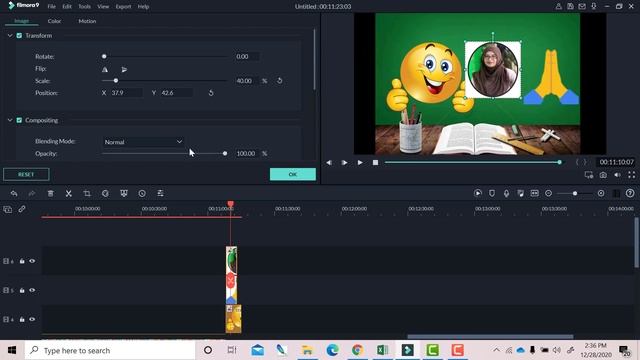Reset the Scale value

280,80
